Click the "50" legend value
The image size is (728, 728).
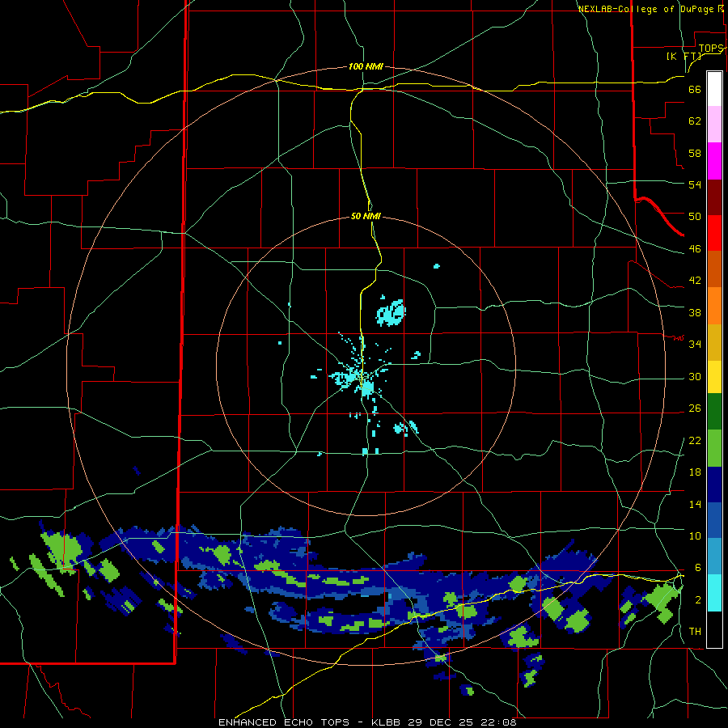(695, 216)
